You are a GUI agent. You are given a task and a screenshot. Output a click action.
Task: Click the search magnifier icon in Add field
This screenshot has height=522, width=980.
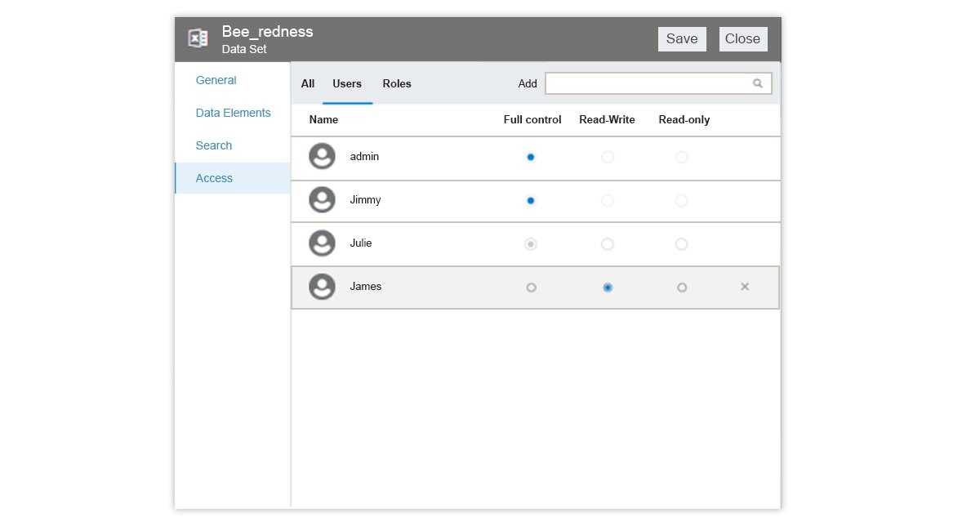pos(758,83)
